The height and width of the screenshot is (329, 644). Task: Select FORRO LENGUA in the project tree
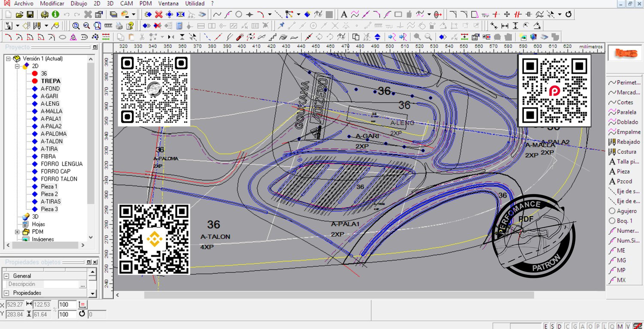(62, 164)
